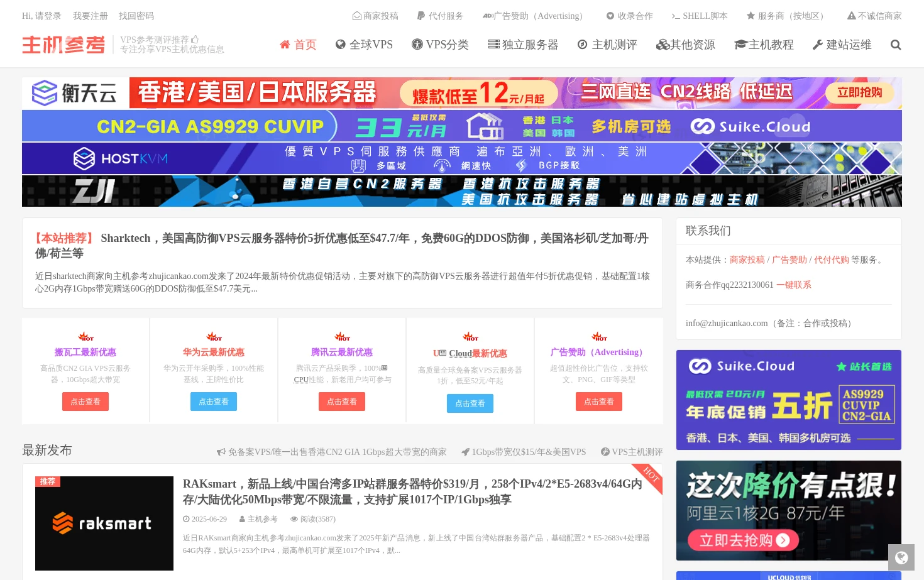Open the RAKsmart 台湾多IP站群服务器 article title
Image resolution: width=924 pixels, height=580 pixels.
pyautogui.click(x=412, y=491)
